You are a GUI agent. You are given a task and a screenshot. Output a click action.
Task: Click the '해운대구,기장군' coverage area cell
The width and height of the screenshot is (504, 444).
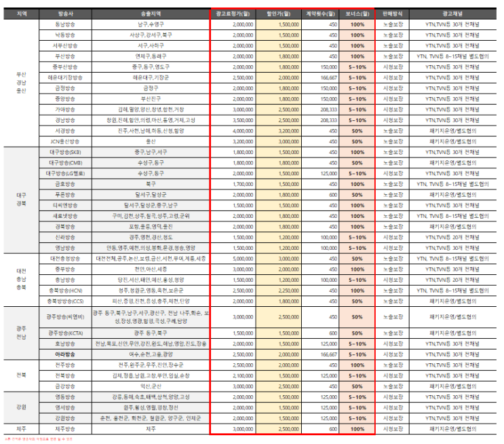(151, 77)
